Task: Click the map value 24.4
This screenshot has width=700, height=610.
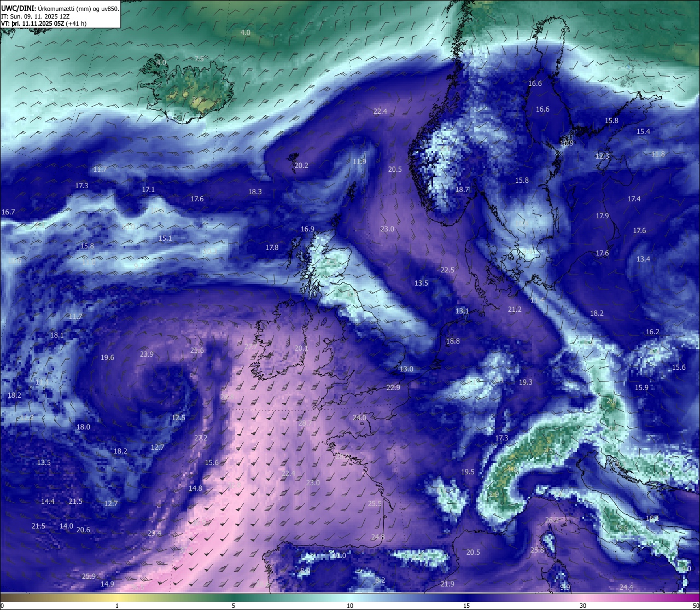Action: [x=626, y=587]
